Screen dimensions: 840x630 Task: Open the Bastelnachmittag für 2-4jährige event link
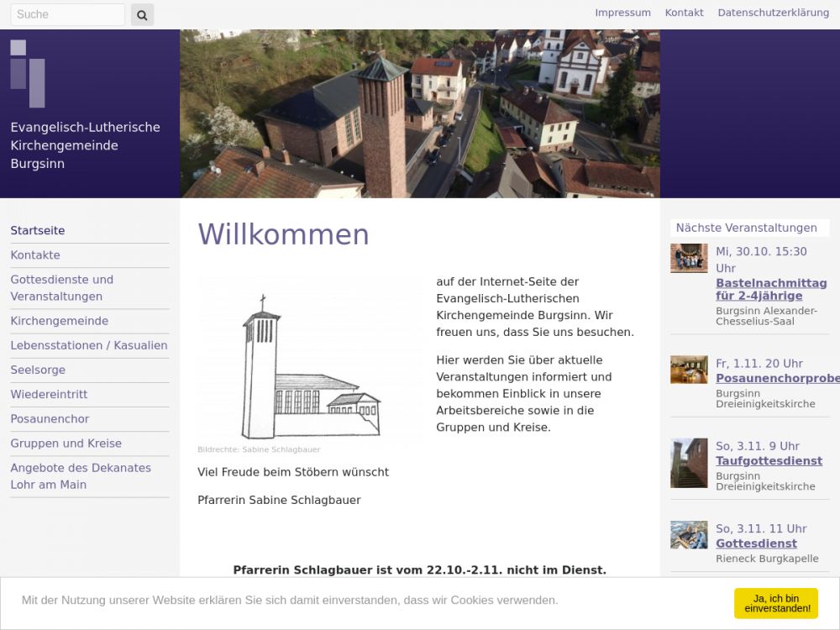pyautogui.click(x=770, y=289)
